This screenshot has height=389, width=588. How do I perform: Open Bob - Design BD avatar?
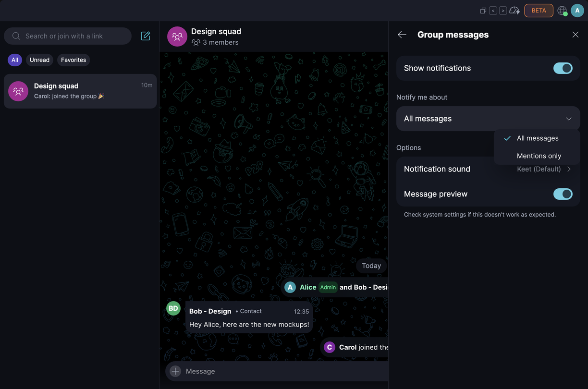tap(173, 308)
